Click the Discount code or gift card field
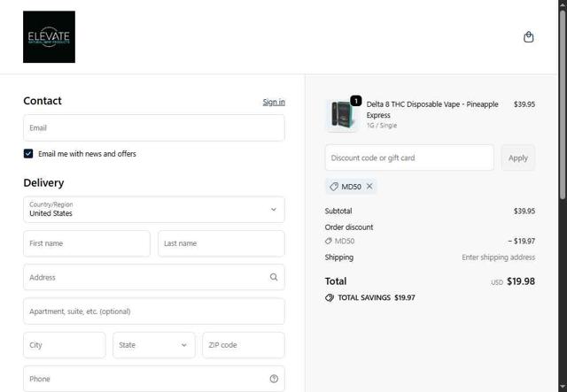567x392 pixels. [x=409, y=158]
